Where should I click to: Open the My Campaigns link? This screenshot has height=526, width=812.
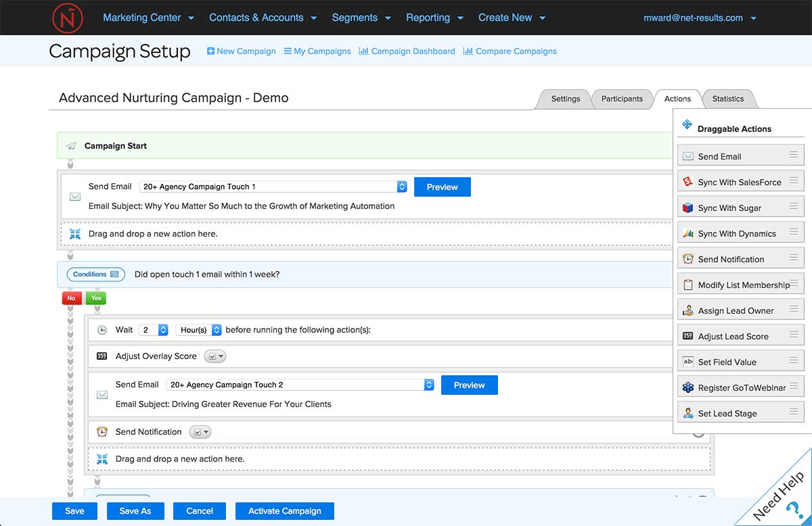point(317,51)
